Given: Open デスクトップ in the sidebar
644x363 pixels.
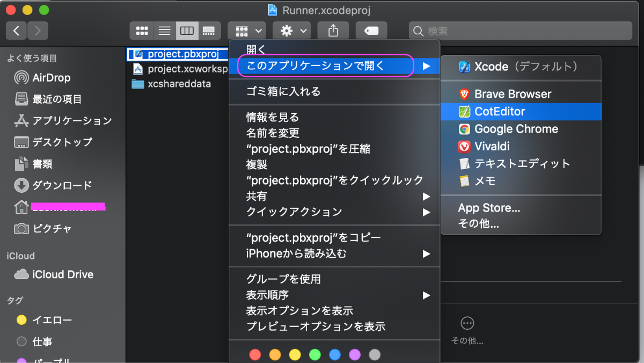Looking at the screenshot, I should coord(54,142).
